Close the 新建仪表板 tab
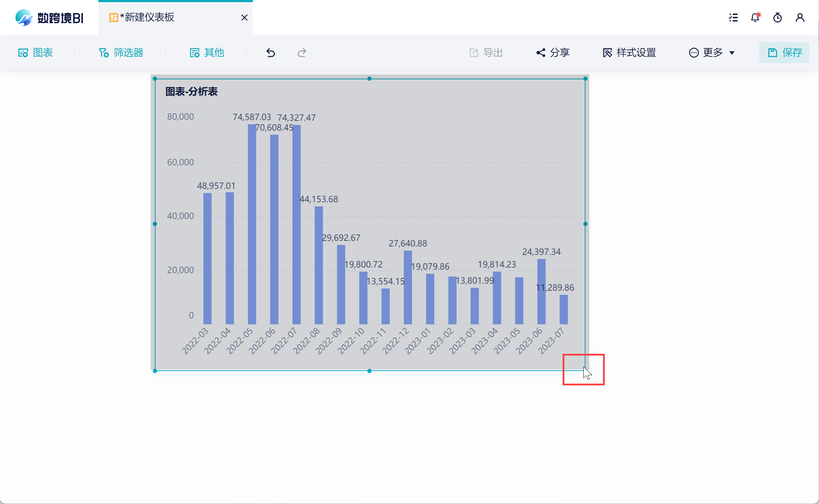 244,18
